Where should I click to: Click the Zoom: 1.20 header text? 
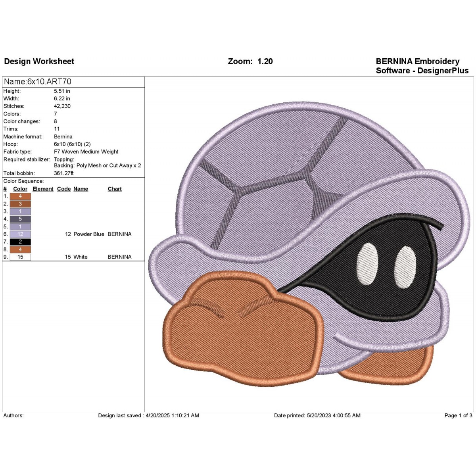[x=250, y=61]
